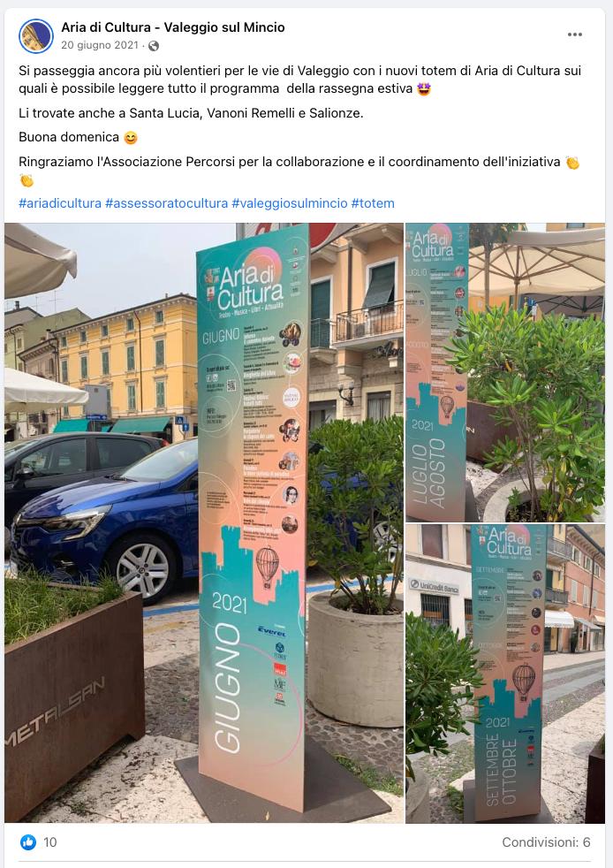View the Condivisioni: 6 shares list
Image resolution: width=613 pixels, height=868 pixels.
pos(546,842)
